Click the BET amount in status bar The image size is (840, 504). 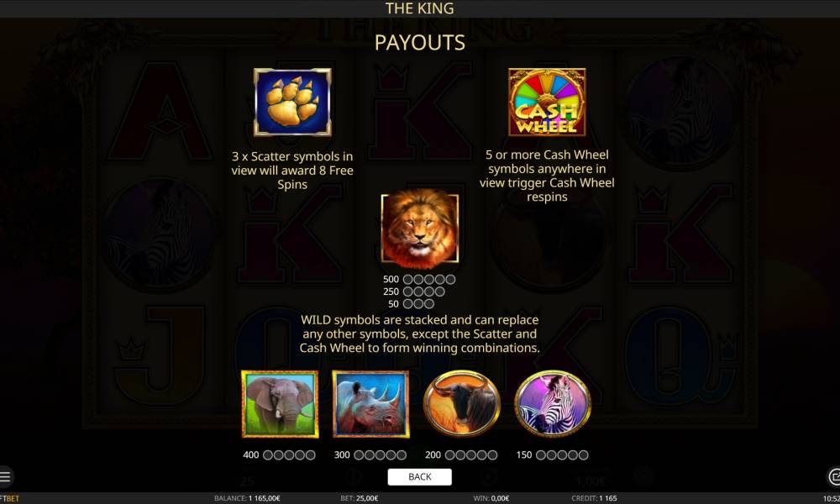point(359,498)
